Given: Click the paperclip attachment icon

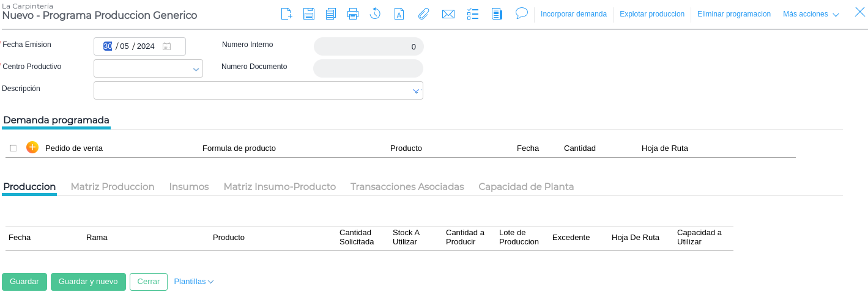Looking at the screenshot, I should tap(423, 13).
